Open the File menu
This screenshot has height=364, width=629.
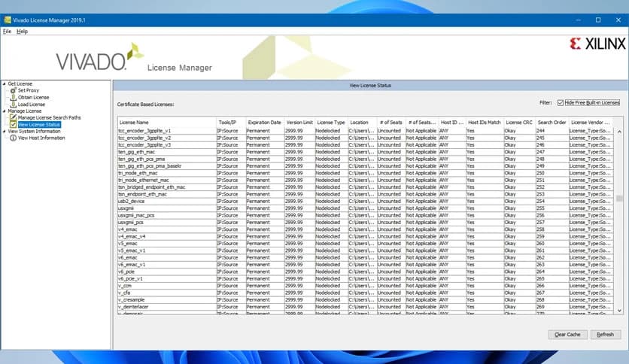[x=7, y=32]
